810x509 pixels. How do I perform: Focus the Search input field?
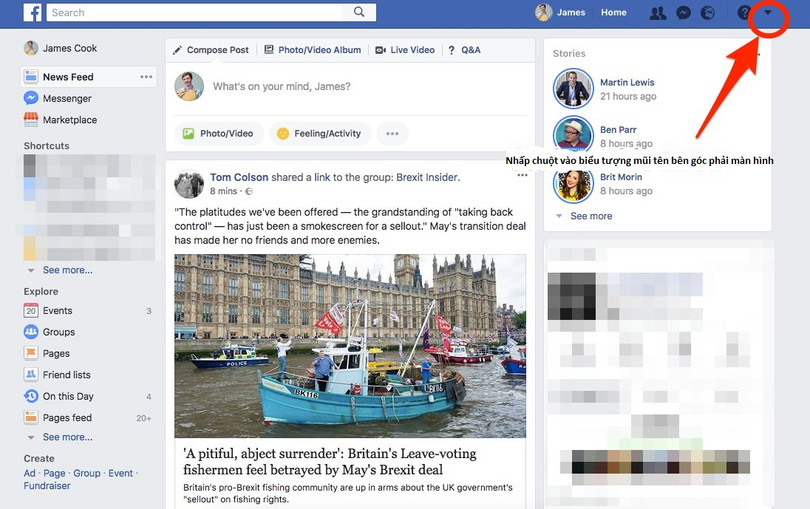[x=195, y=12]
